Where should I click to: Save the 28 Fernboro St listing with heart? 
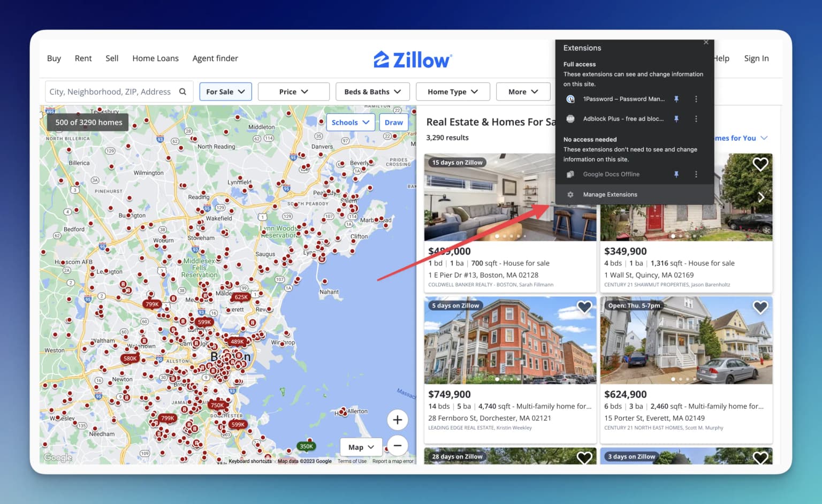pyautogui.click(x=584, y=307)
